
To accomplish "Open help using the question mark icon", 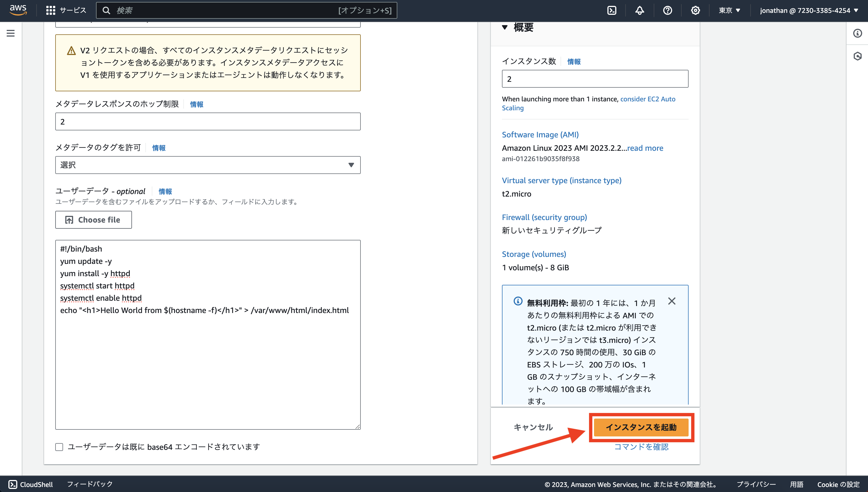I will click(x=667, y=10).
